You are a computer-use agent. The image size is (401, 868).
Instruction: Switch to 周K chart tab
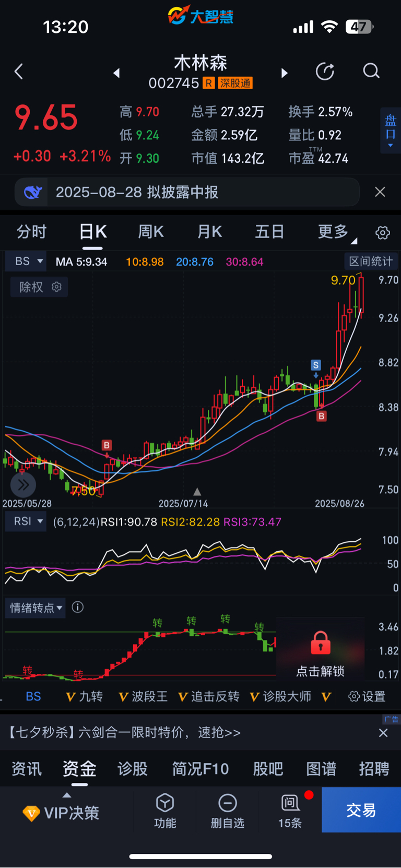pyautogui.click(x=151, y=231)
